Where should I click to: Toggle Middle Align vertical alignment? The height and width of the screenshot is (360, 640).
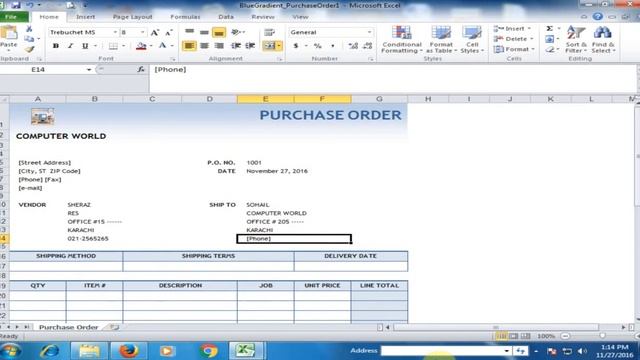204,32
